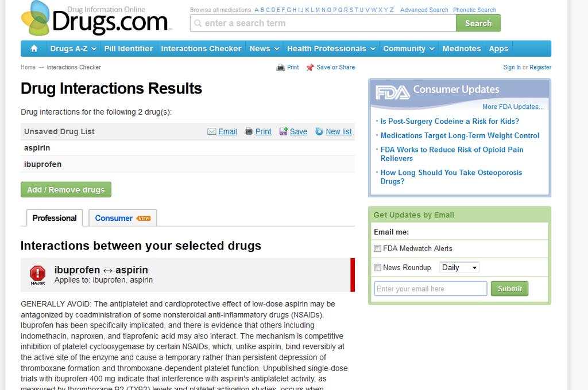Click the envelope Email icon in drug list
The height and width of the screenshot is (390, 588).
[x=211, y=131]
